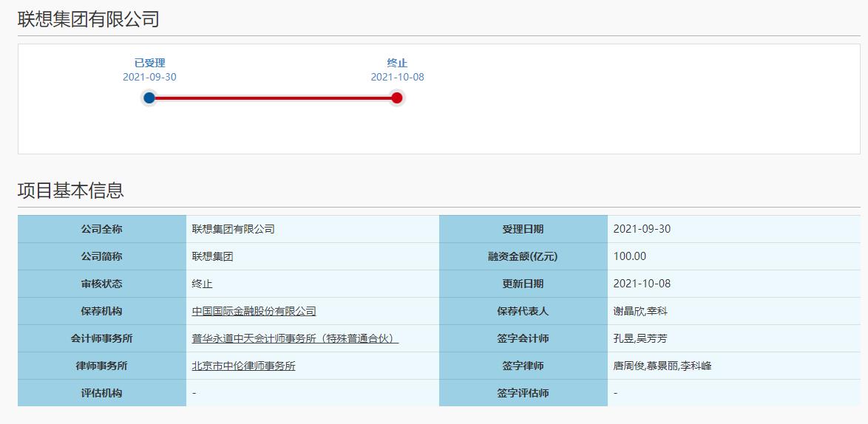Select the 已受理 label above the timeline

point(149,63)
